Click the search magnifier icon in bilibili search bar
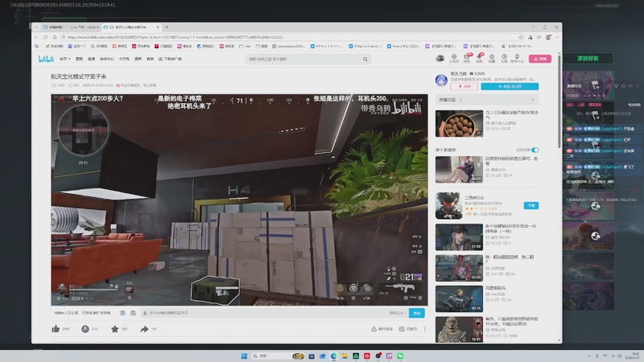The height and width of the screenshot is (362, 644). click(x=365, y=59)
